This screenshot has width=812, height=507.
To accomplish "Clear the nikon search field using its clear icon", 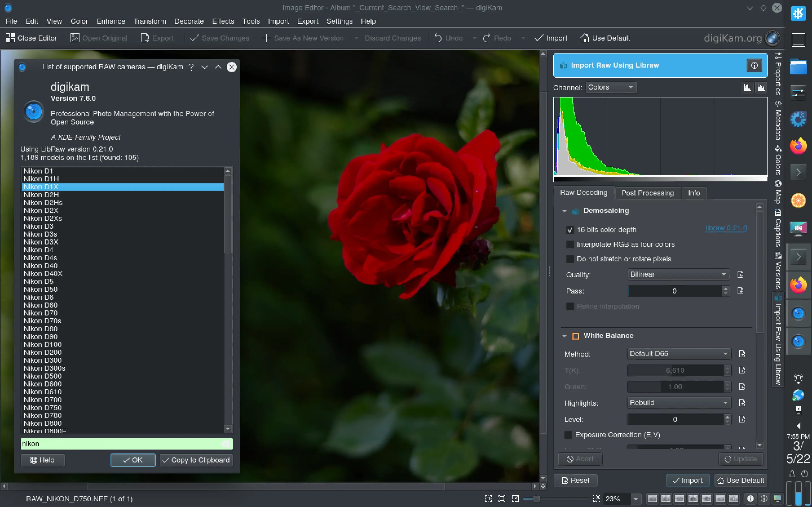I will 226,443.
